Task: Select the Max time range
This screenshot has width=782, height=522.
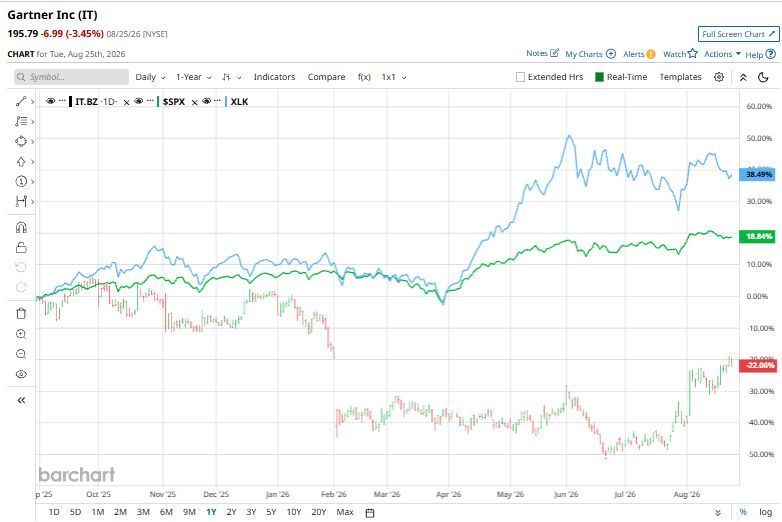Action: click(x=345, y=512)
